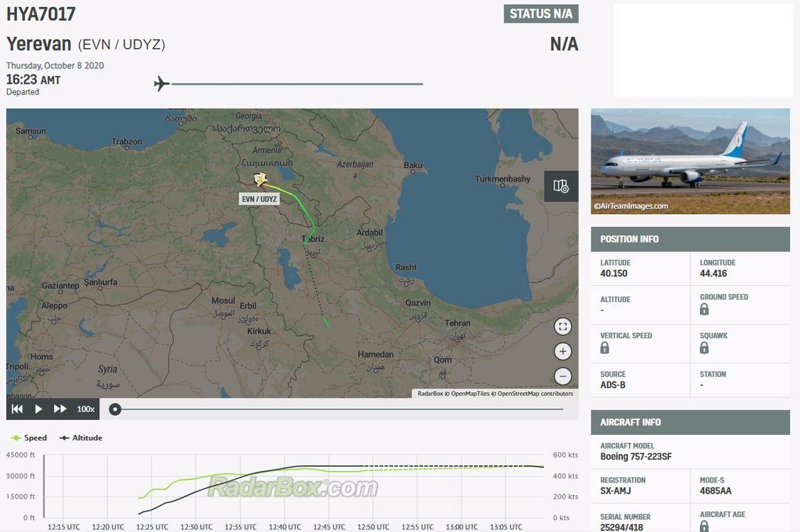800x532 pixels.
Task: Toggle the Altitude series in chart legend
Action: click(x=81, y=438)
